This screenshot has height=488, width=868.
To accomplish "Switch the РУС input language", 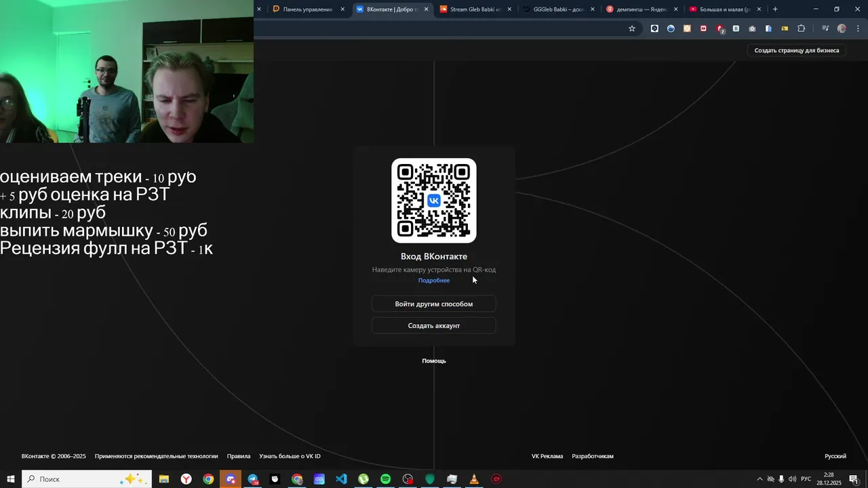I will pyautogui.click(x=806, y=479).
